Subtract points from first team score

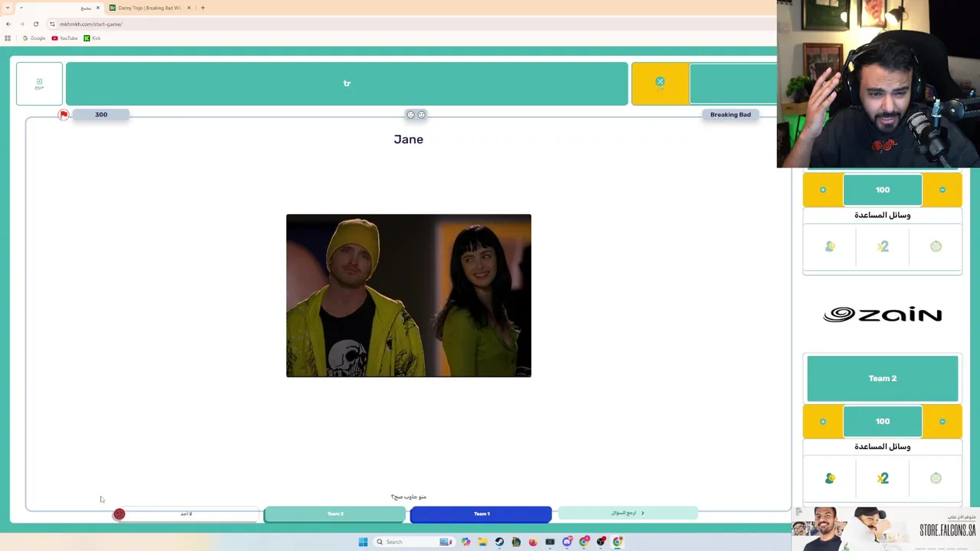click(942, 190)
